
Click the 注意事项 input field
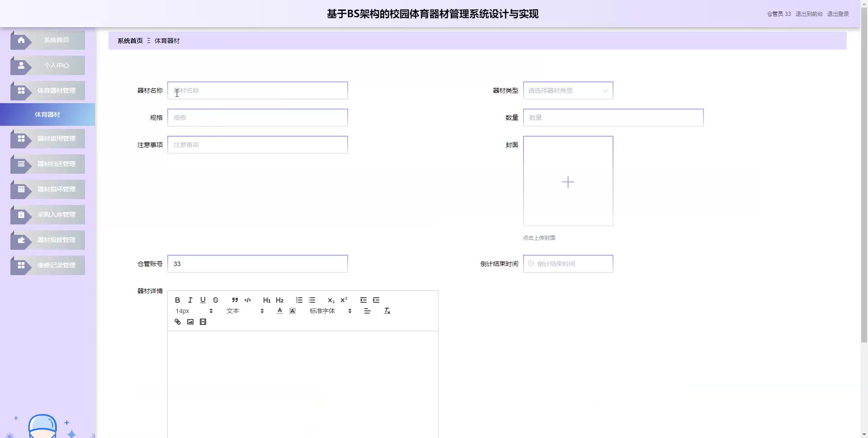pos(257,145)
